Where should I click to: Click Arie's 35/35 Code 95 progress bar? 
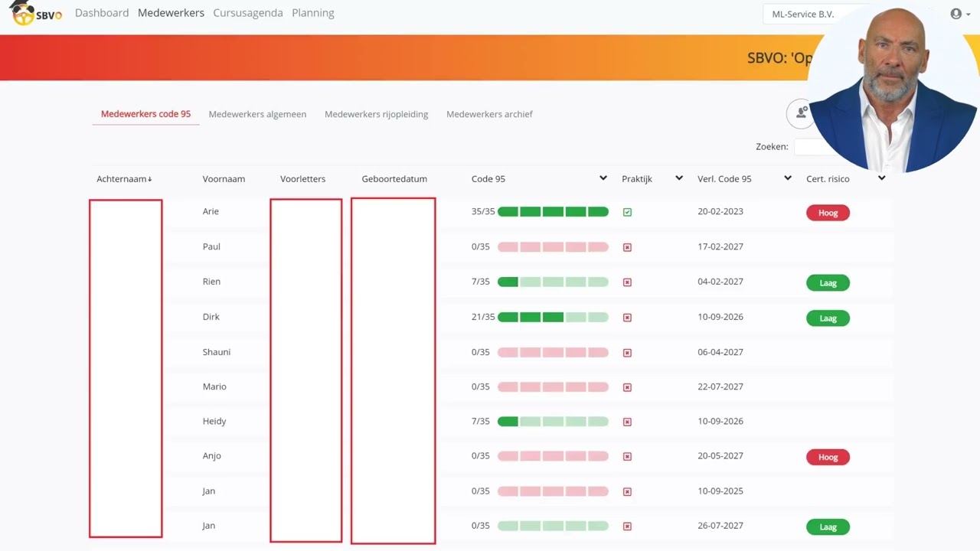click(553, 212)
